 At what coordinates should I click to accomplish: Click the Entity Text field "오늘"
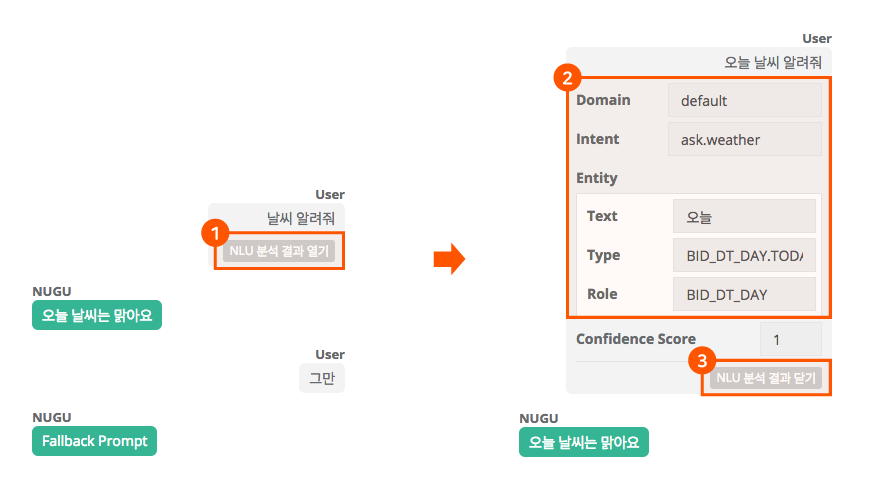[744, 216]
